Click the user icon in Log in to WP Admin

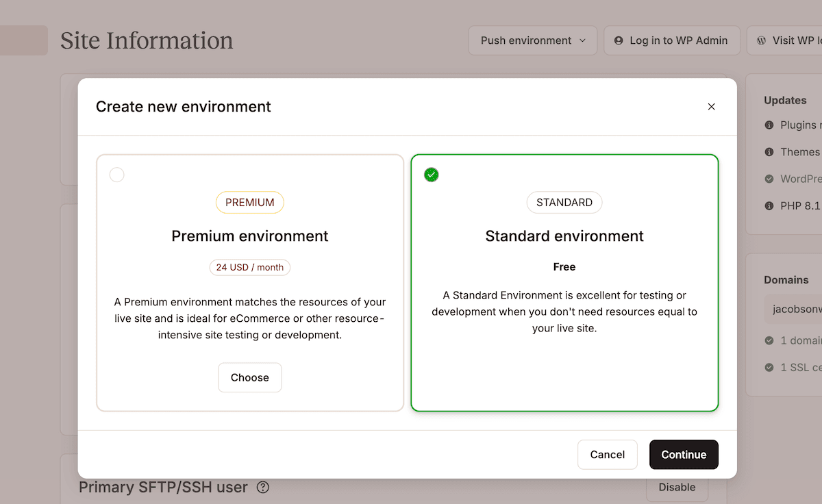coord(619,40)
